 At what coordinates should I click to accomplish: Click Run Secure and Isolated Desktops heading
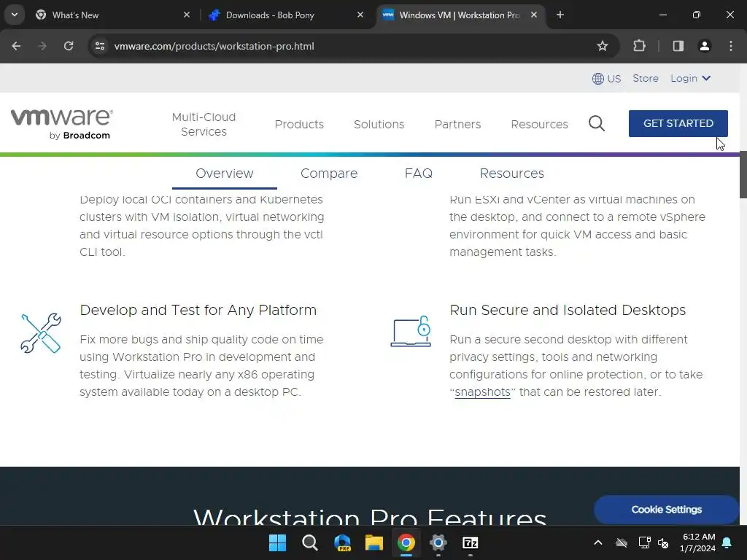pos(568,310)
